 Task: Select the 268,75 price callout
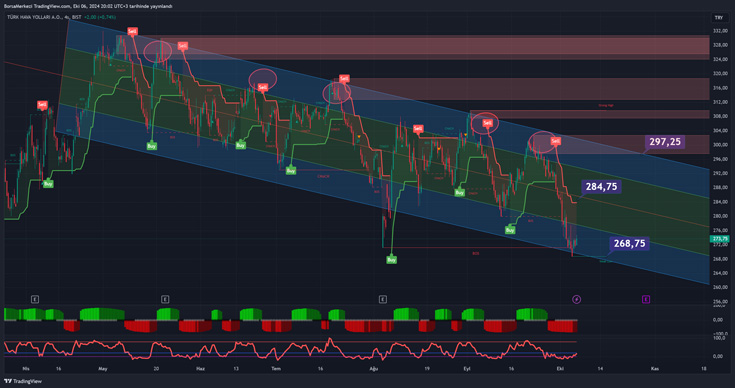point(629,243)
